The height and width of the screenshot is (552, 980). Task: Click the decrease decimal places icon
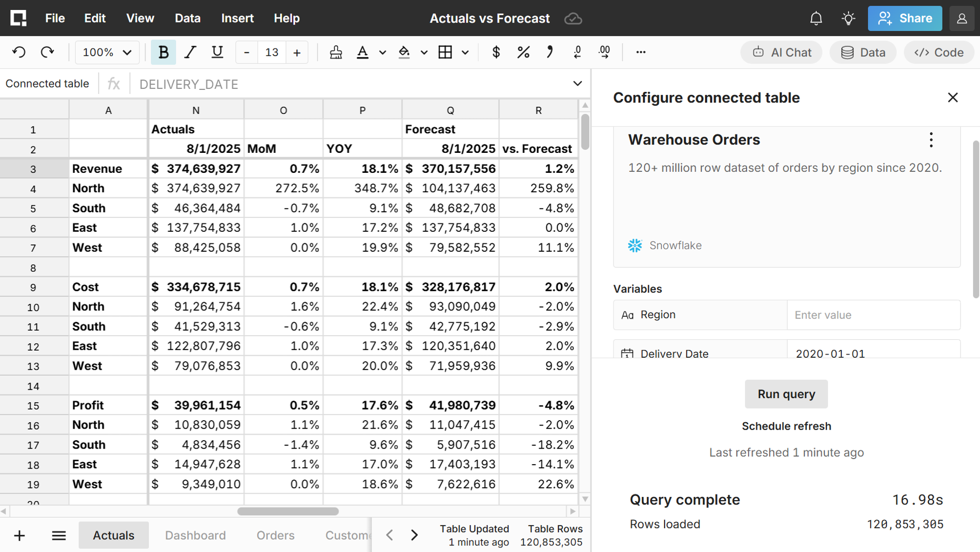point(577,52)
